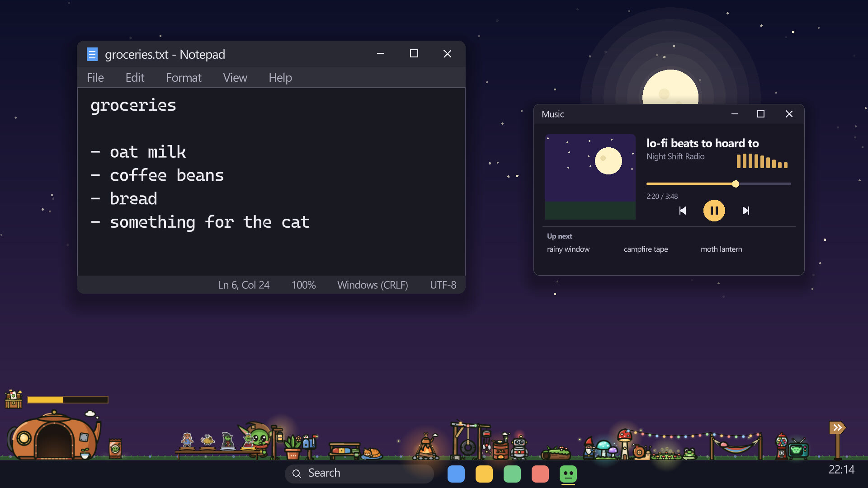
Task: Open the Format menu in Notepad
Action: point(184,78)
